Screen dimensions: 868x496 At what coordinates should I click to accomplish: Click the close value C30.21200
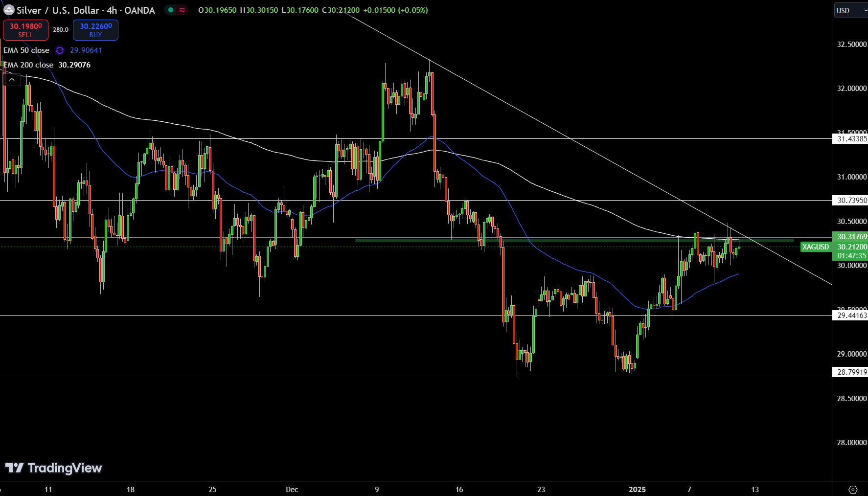pos(341,10)
